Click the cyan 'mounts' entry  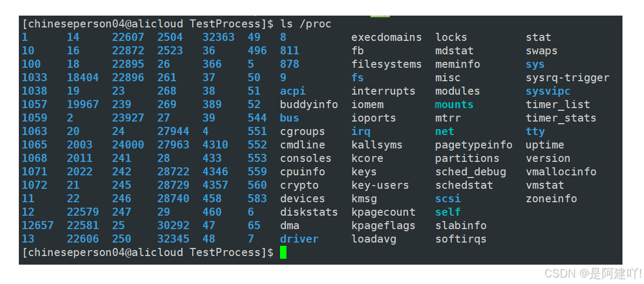point(454,105)
